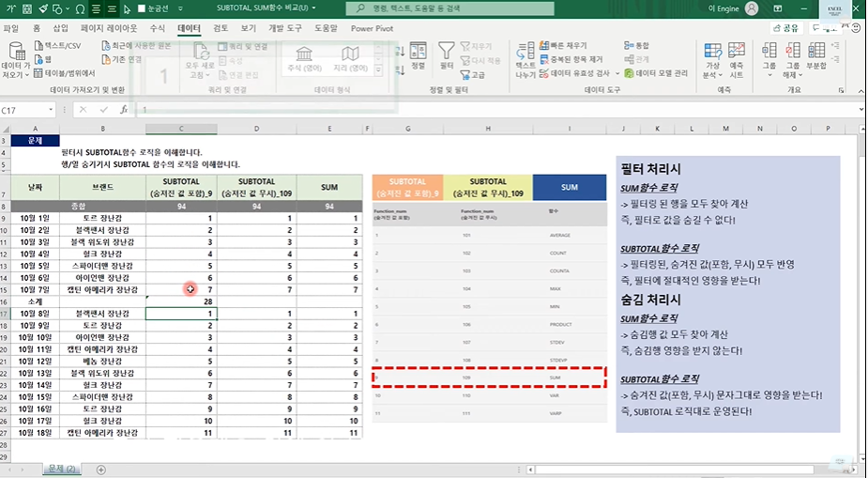Insert a symbol with the Omega icon

81,8
